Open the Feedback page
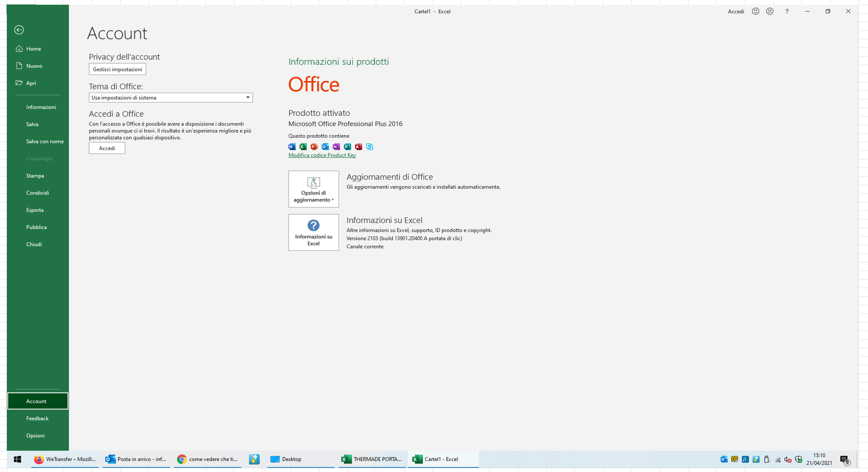 (38, 418)
